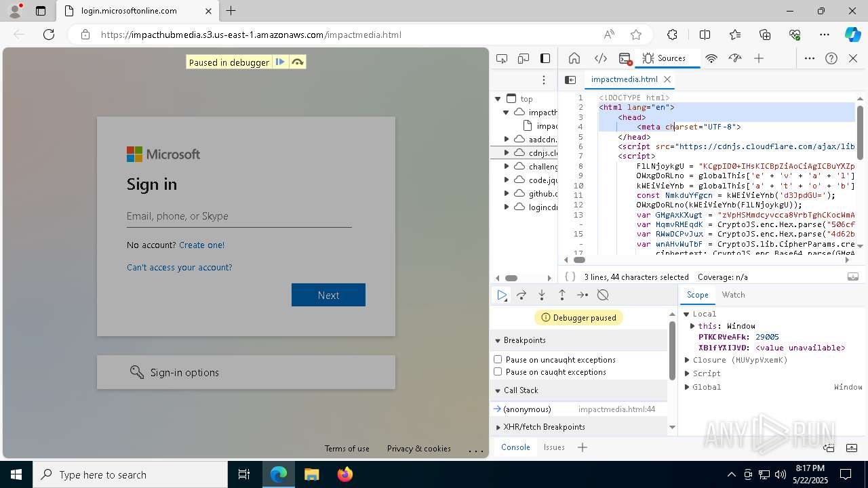Toggle the DevTools activity bar icon

[x=545, y=58]
